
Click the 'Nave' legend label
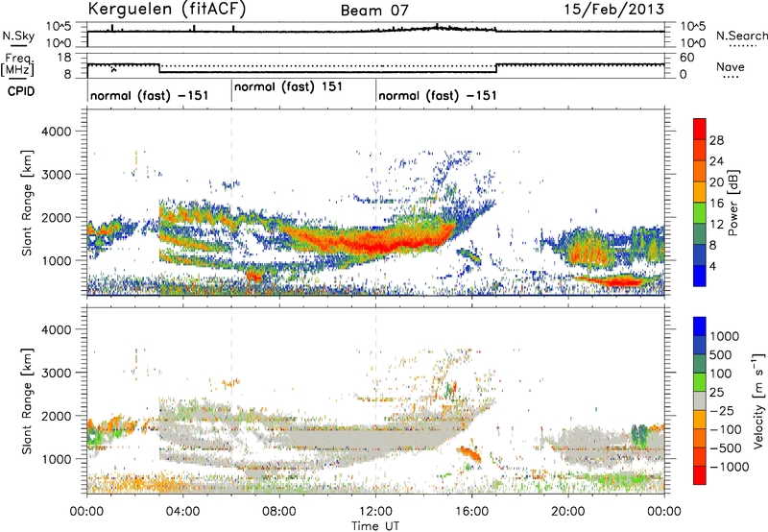click(731, 67)
